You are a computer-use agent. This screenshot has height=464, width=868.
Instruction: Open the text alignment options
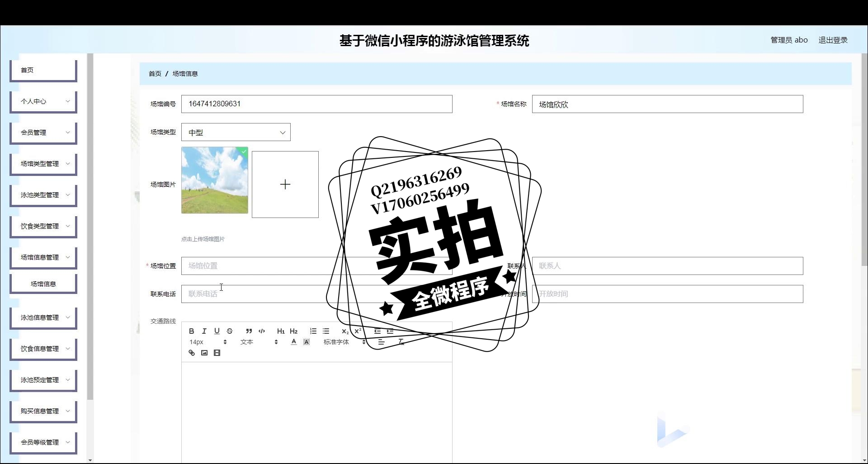coord(382,342)
